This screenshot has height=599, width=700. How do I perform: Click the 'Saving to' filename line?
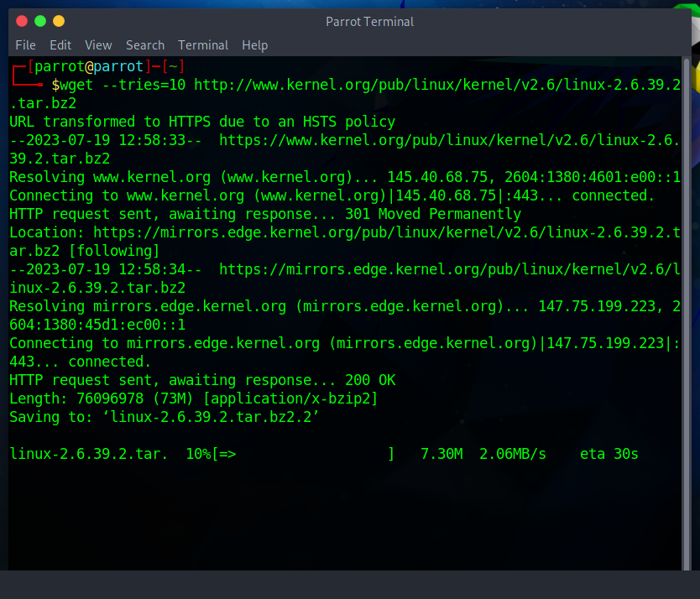[165, 417]
